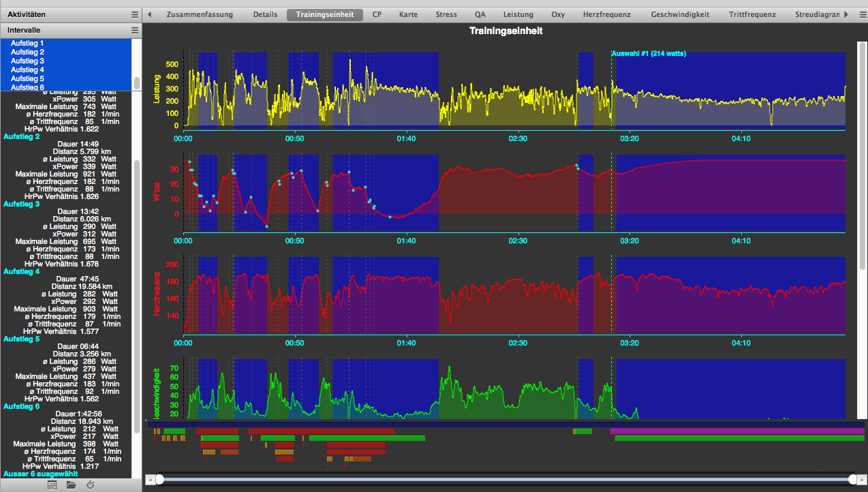The height and width of the screenshot is (492, 868).
Task: Click the 'Aufstieg 2' summary heading
Action: 22,136
